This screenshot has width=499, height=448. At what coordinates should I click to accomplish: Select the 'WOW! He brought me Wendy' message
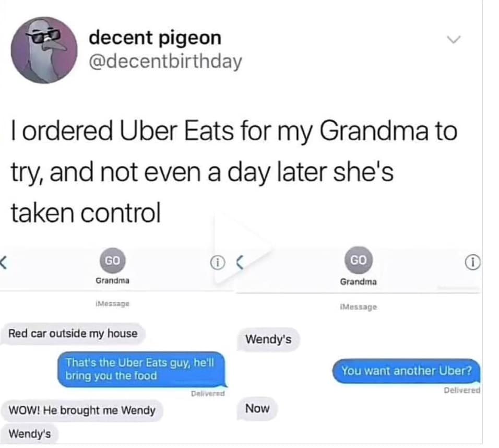(82, 410)
